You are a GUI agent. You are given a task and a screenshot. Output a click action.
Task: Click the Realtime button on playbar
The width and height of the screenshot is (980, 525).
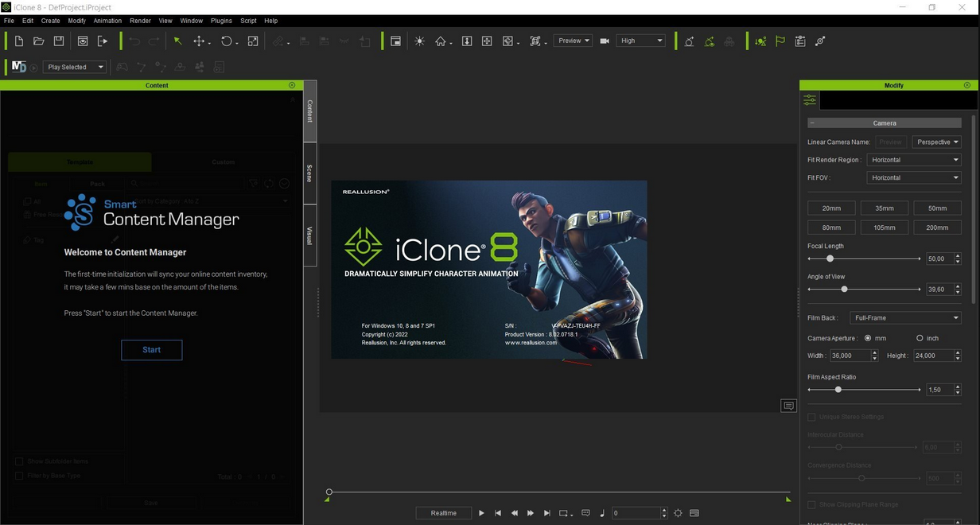coord(444,513)
